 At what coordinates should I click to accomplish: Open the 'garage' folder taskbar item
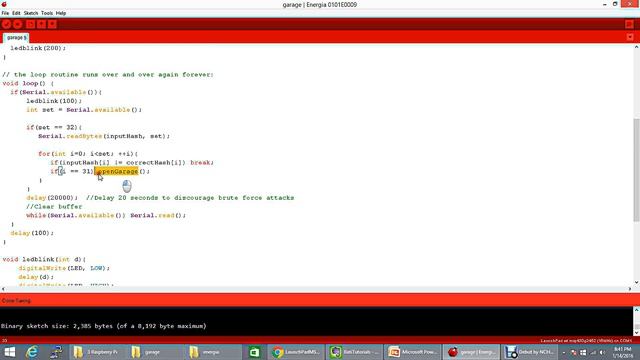click(155, 352)
